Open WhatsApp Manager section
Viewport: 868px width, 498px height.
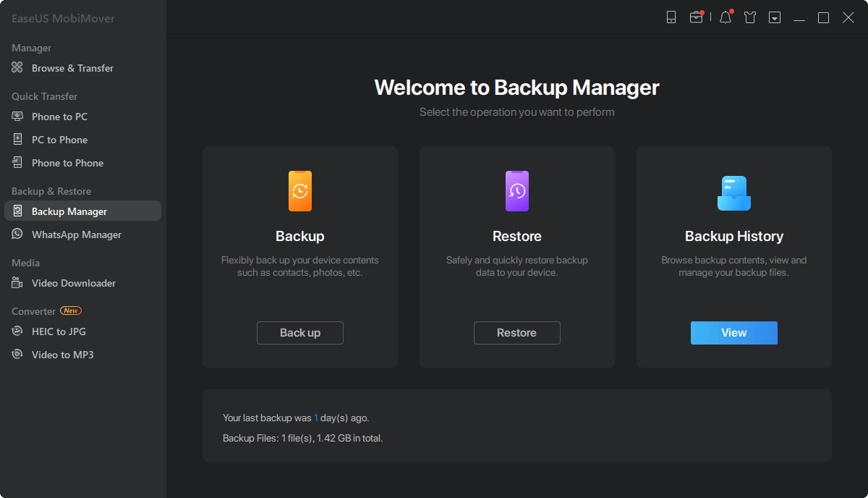(x=77, y=235)
